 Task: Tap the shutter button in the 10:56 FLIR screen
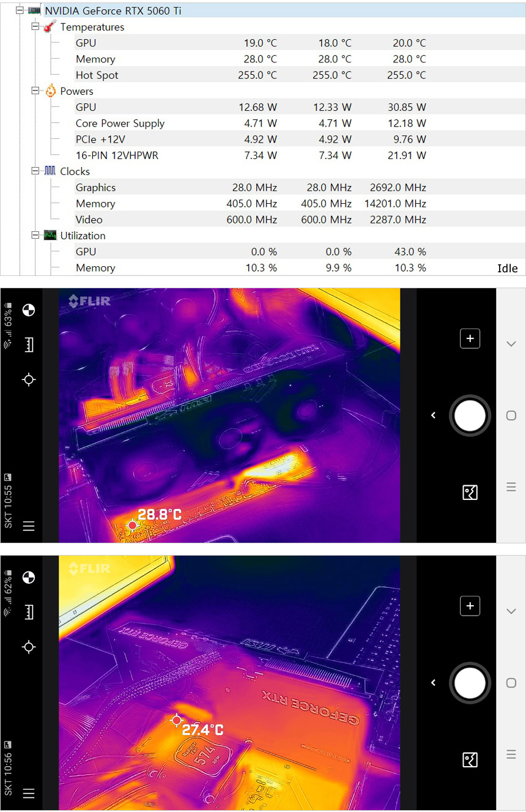pos(470,683)
